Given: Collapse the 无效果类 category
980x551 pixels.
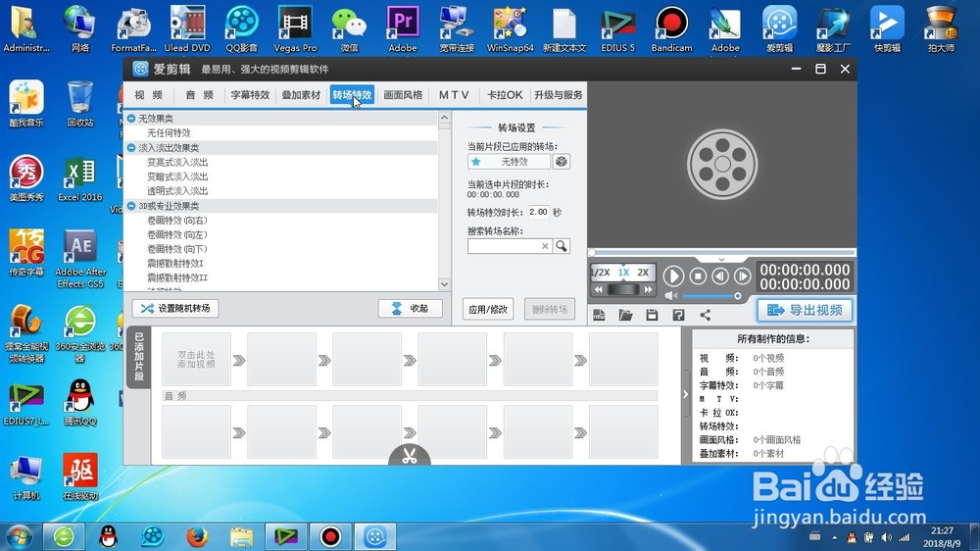Looking at the screenshot, I should [x=131, y=119].
